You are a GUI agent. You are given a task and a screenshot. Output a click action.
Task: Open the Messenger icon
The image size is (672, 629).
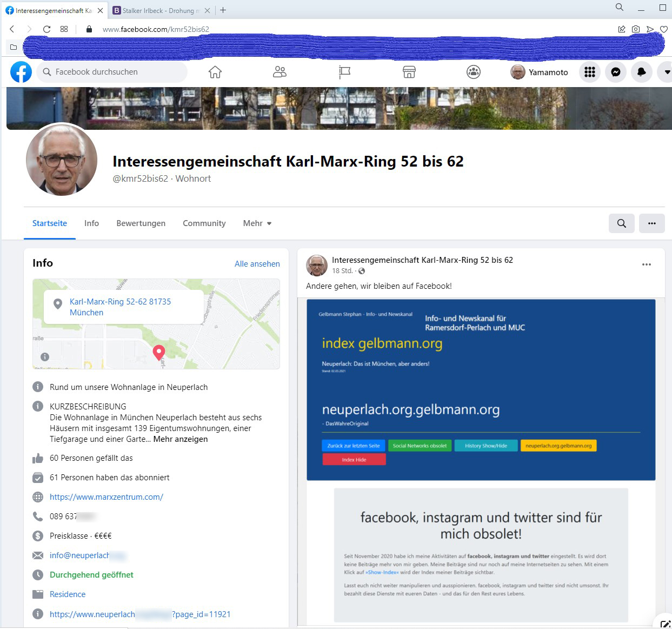coord(616,72)
